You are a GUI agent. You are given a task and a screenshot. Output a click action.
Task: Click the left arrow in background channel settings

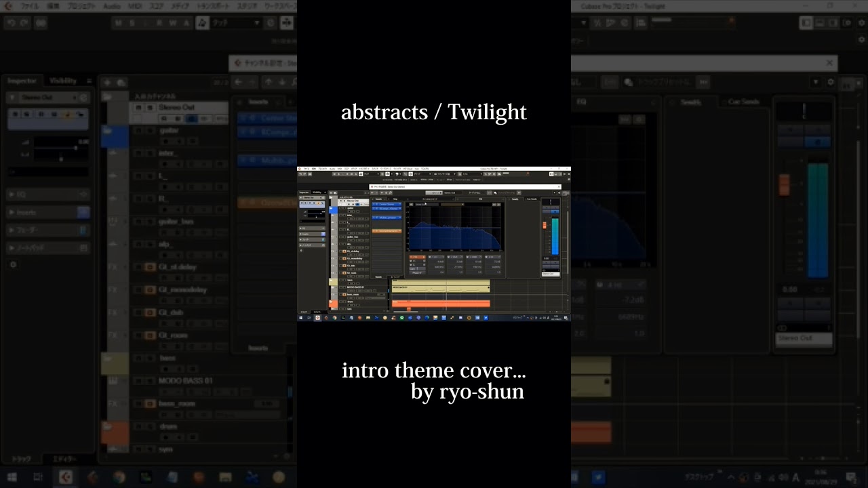238,82
